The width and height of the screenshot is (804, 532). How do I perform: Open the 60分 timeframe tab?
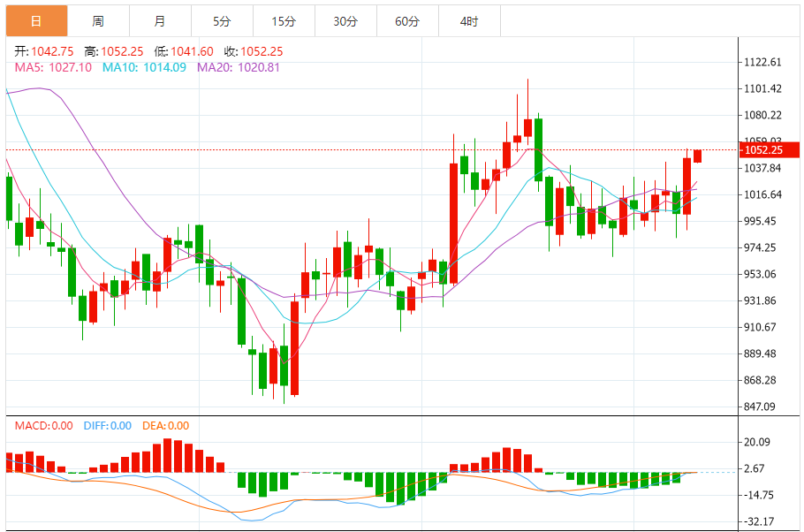click(407, 21)
